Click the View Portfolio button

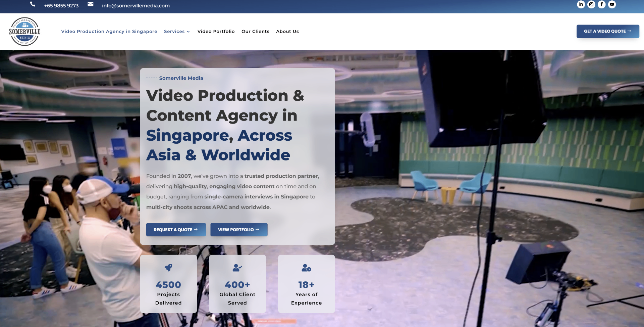tap(239, 230)
